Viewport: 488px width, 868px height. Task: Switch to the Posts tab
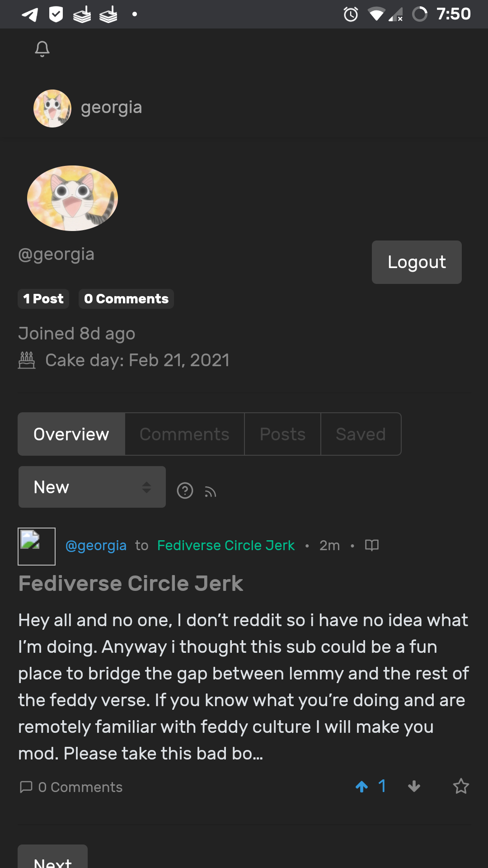[282, 434]
